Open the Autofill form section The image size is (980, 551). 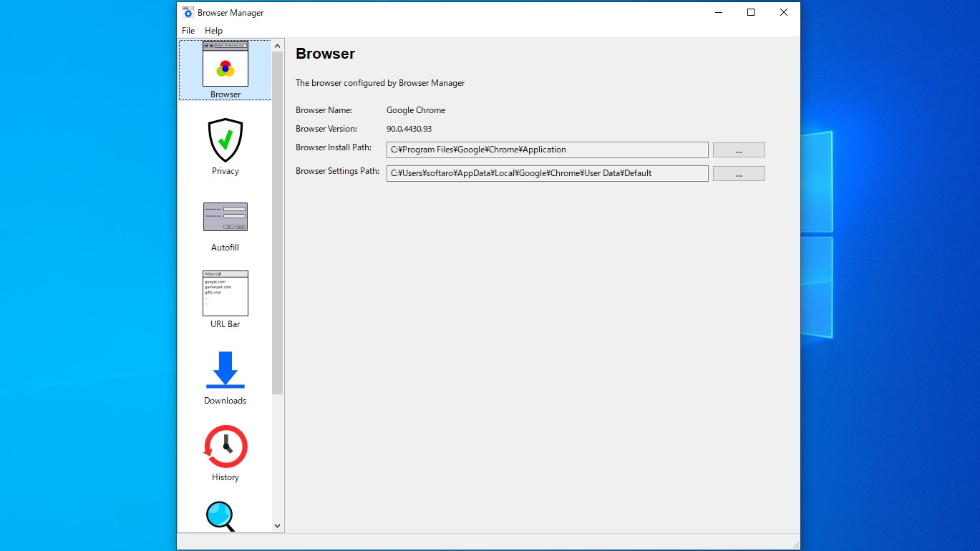pyautogui.click(x=225, y=223)
